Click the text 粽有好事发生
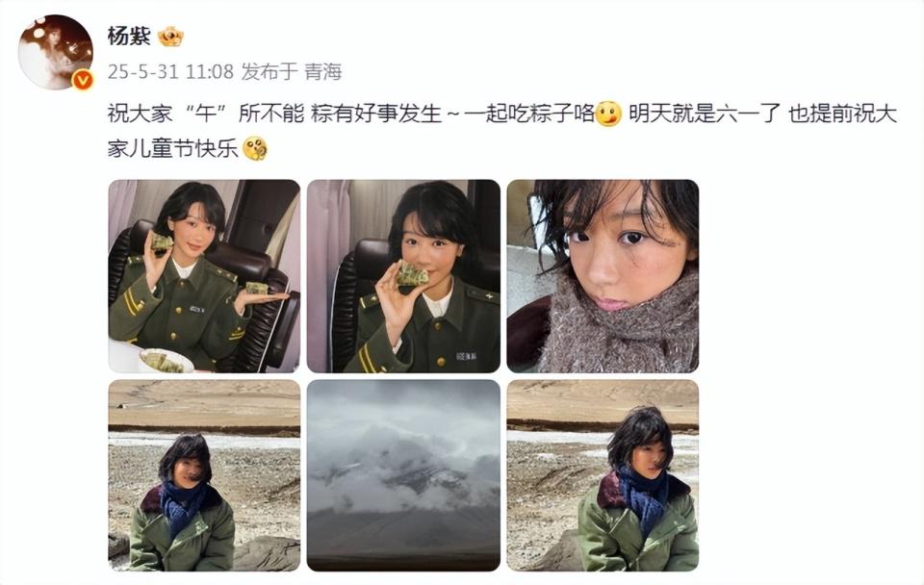Screen dimensions: 924x585 point(376,114)
